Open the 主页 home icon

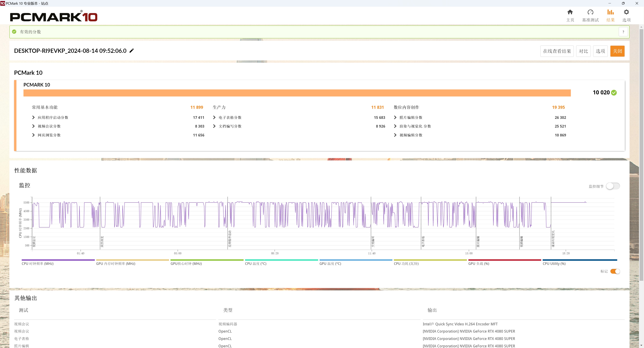(x=570, y=12)
